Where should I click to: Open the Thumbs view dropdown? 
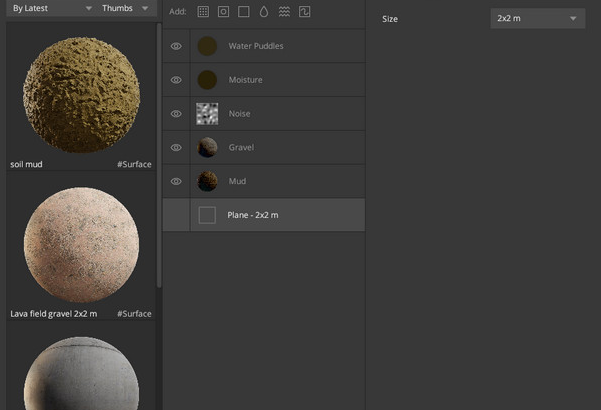(x=125, y=8)
